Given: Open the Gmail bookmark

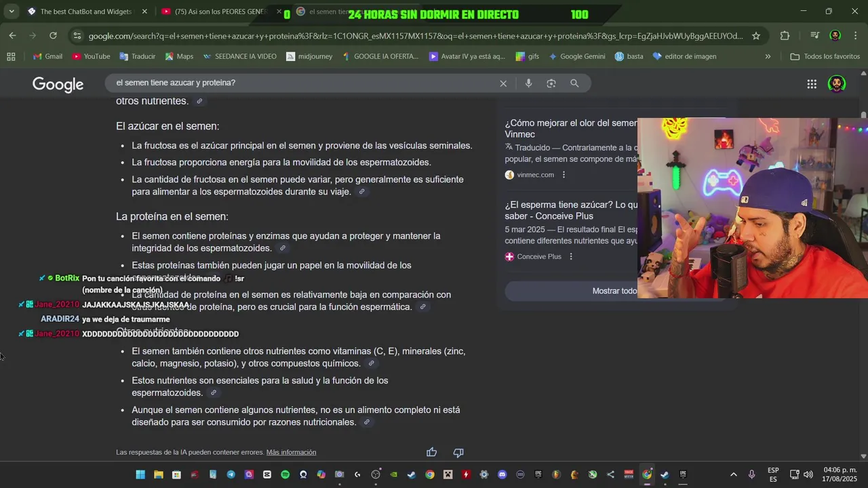Looking at the screenshot, I should click(x=47, y=56).
